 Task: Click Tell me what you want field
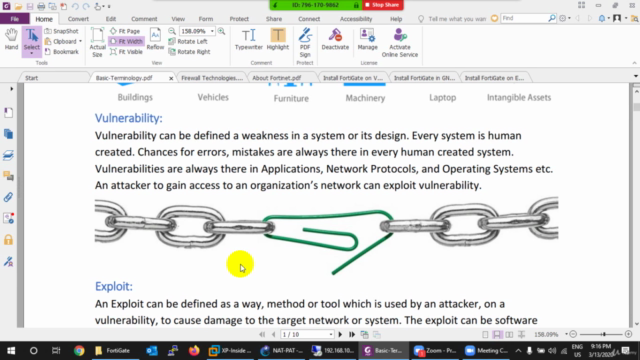457,19
